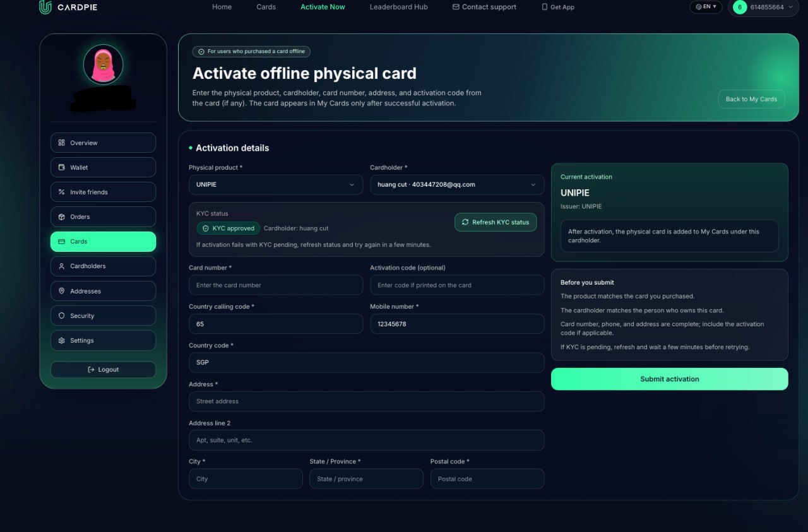Select the highlighted Cards sidebar item
The height and width of the screenshot is (532, 808).
pyautogui.click(x=103, y=241)
